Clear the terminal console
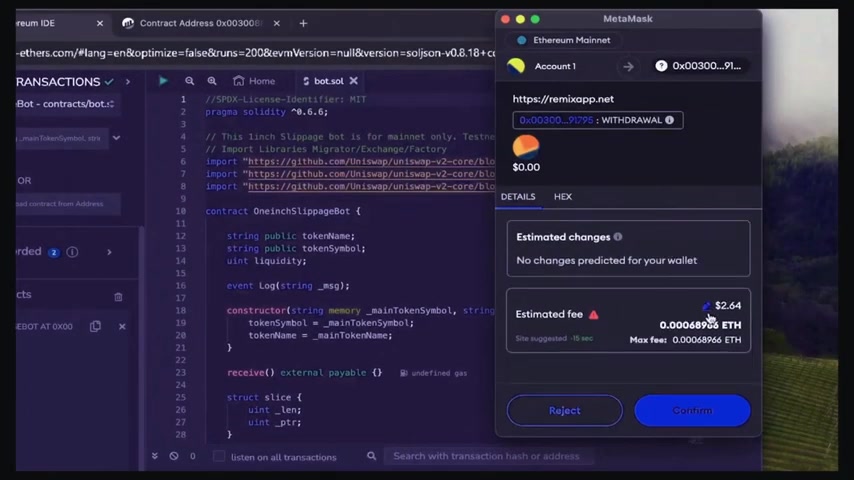854x480 pixels. 174,455
